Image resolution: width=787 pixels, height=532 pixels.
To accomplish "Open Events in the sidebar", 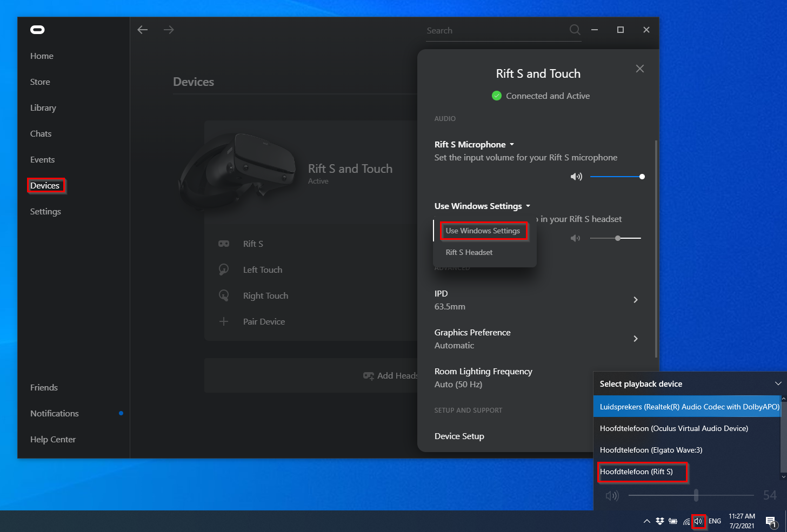I will pyautogui.click(x=42, y=159).
